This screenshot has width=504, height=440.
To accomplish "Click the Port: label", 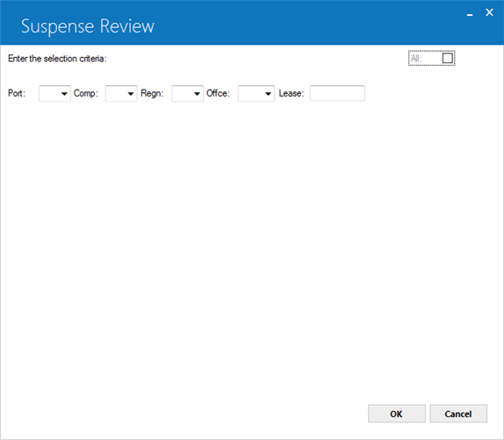I will point(17,93).
